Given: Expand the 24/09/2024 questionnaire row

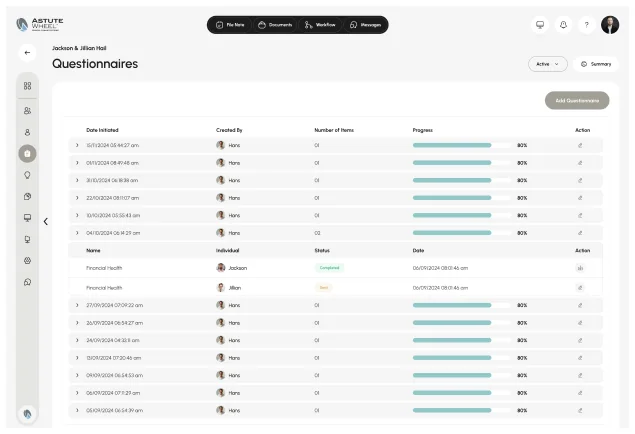Looking at the screenshot, I should coord(77,340).
